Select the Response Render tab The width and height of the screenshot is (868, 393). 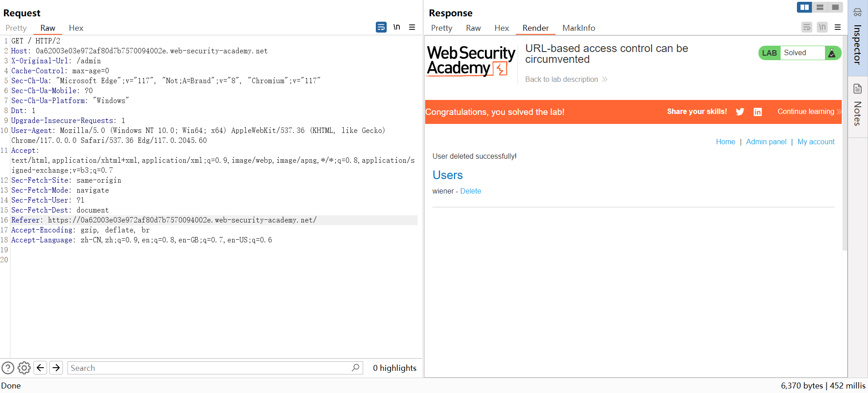(536, 28)
